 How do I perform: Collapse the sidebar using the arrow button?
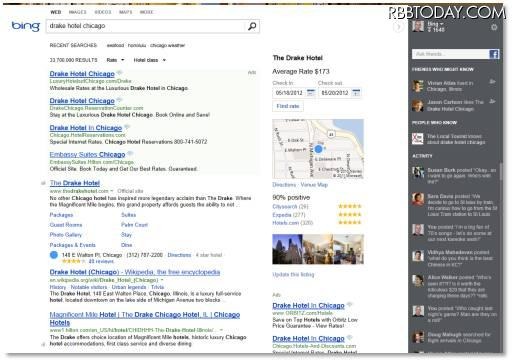point(398,27)
